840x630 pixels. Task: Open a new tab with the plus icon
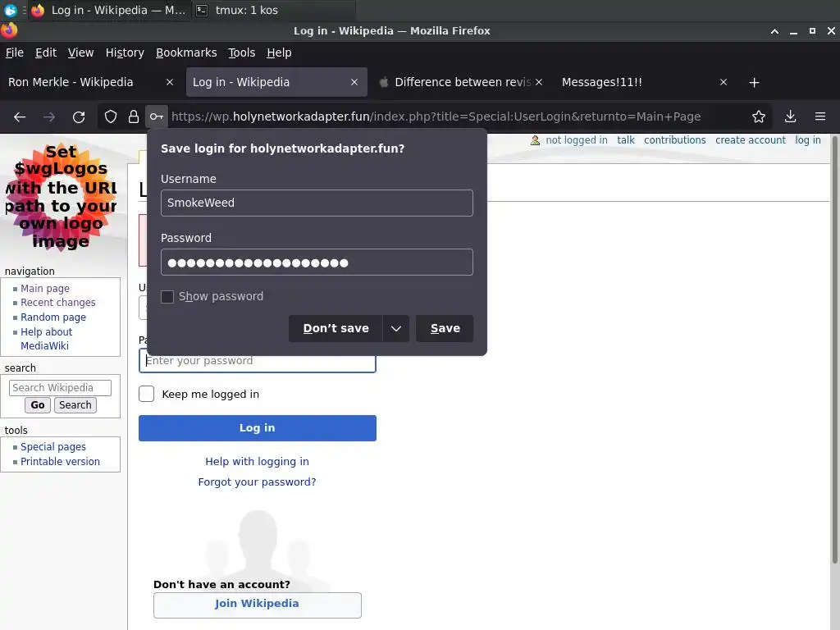(x=755, y=83)
